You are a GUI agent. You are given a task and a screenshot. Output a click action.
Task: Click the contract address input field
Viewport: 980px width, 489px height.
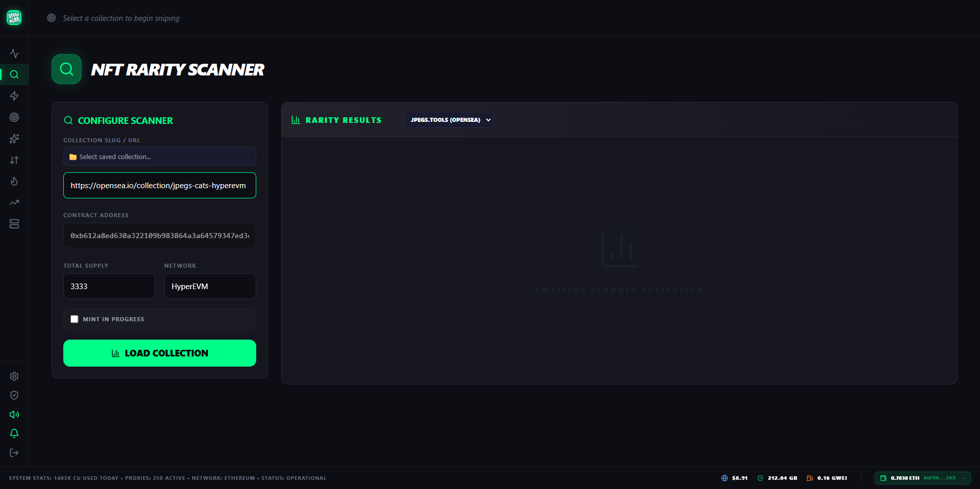pyautogui.click(x=160, y=236)
